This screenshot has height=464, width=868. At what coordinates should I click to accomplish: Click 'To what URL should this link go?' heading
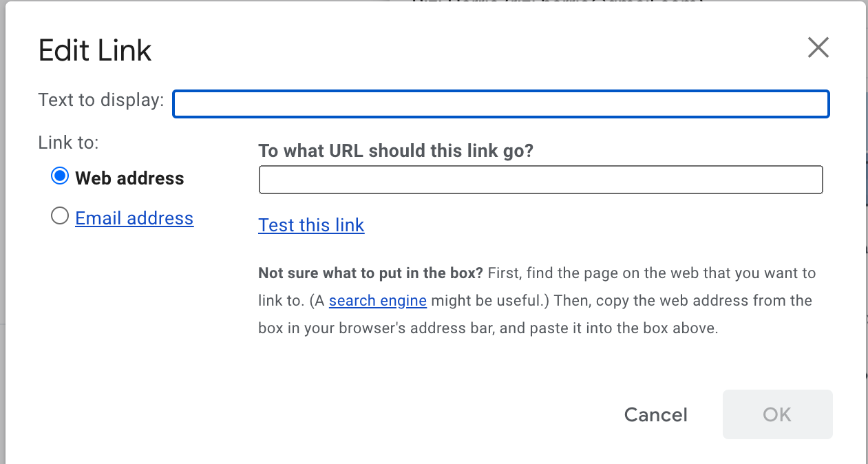[x=396, y=151]
